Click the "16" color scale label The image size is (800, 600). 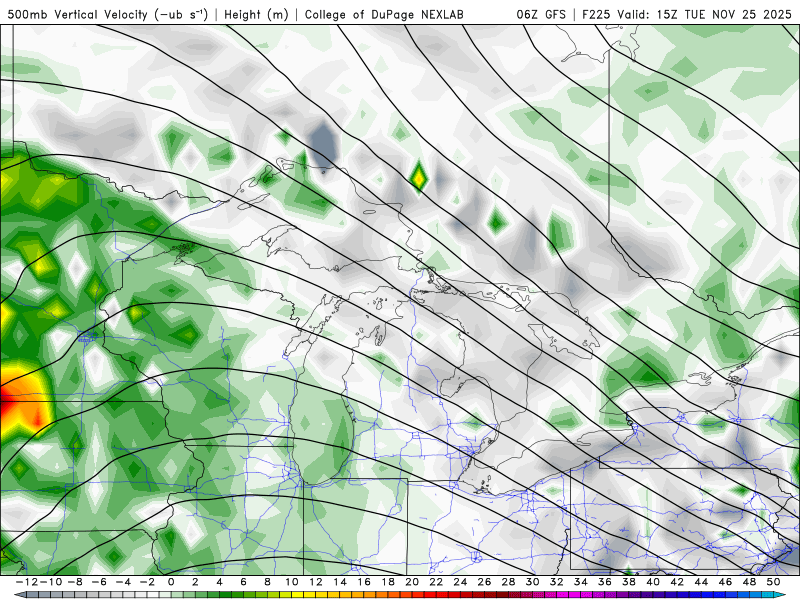coord(364,582)
